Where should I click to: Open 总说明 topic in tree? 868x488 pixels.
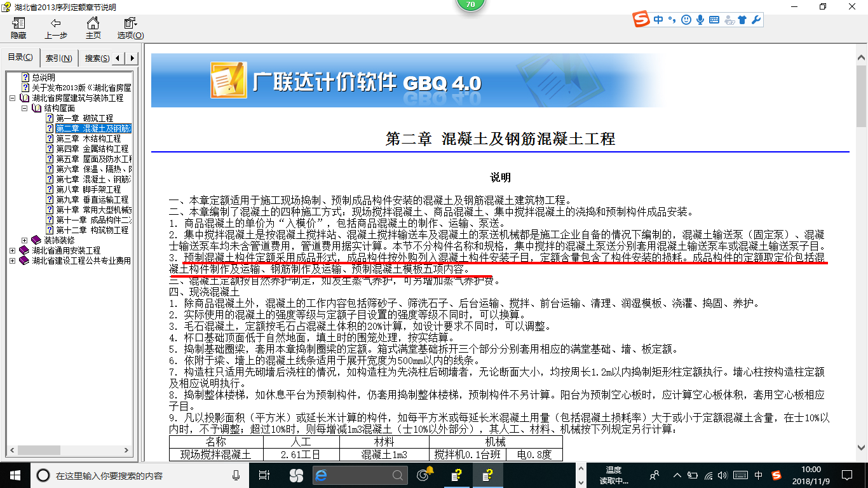(x=43, y=78)
